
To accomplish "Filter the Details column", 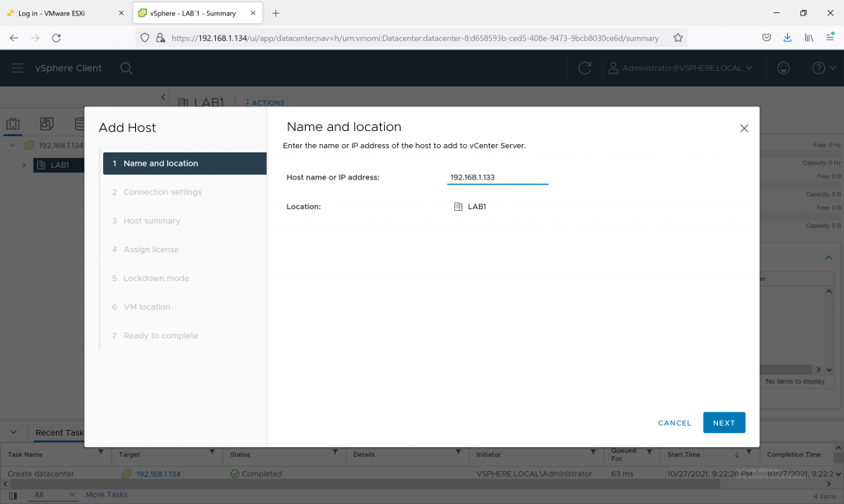I will coord(458,452).
